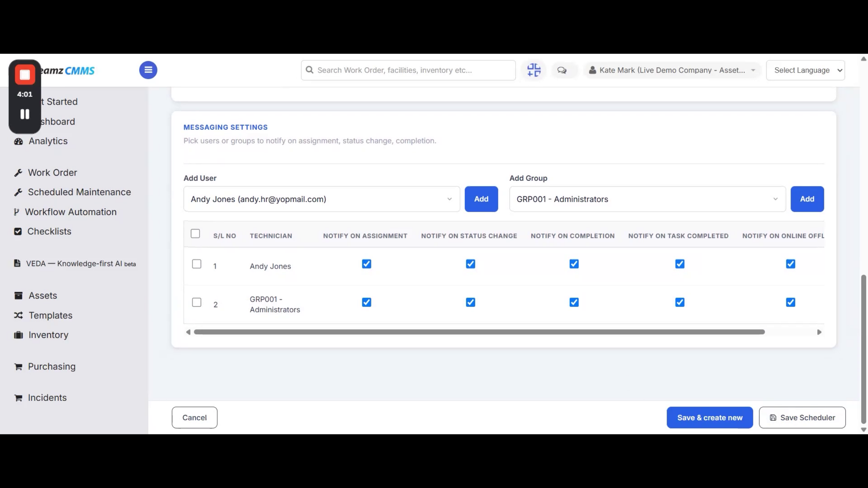Viewport: 868px width, 488px height.
Task: Open Analytics in the sidebar
Action: coord(48,141)
